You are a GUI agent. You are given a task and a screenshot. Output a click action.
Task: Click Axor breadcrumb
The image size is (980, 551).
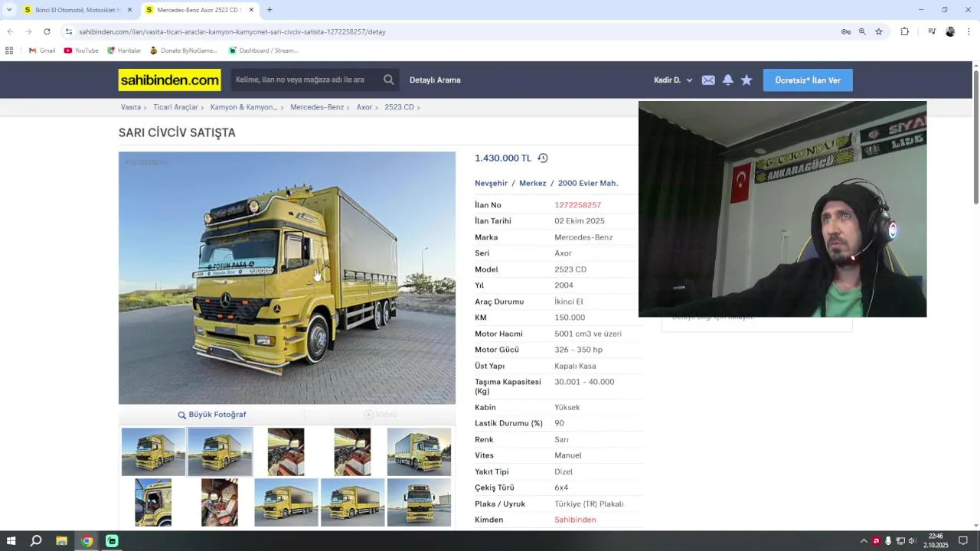pos(364,107)
